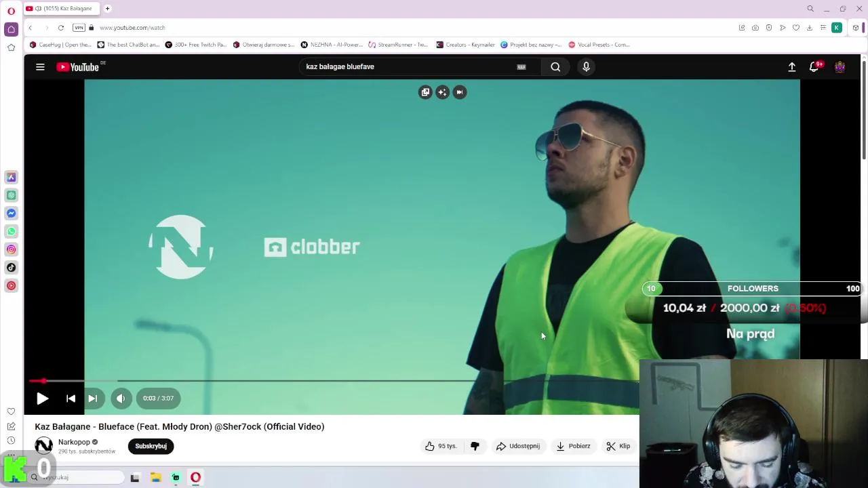The width and height of the screenshot is (868, 488).
Task: Open video pop-out icon above the player
Action: (425, 92)
